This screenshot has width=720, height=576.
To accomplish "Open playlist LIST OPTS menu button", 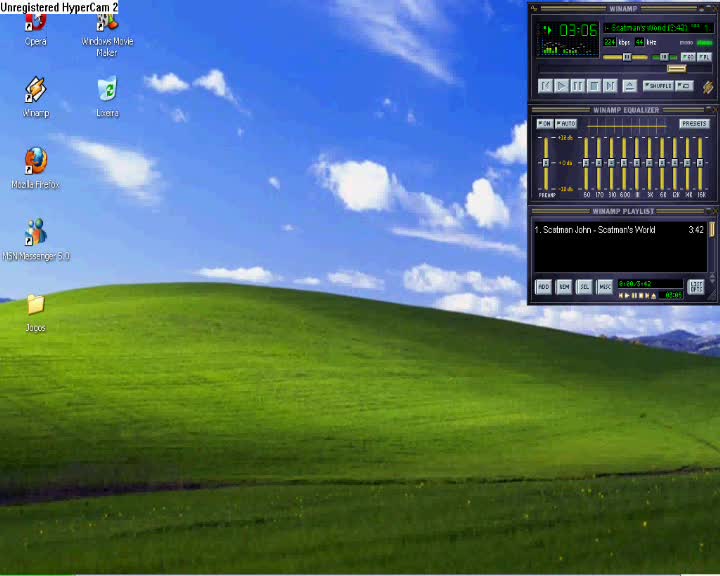I will pos(696,287).
